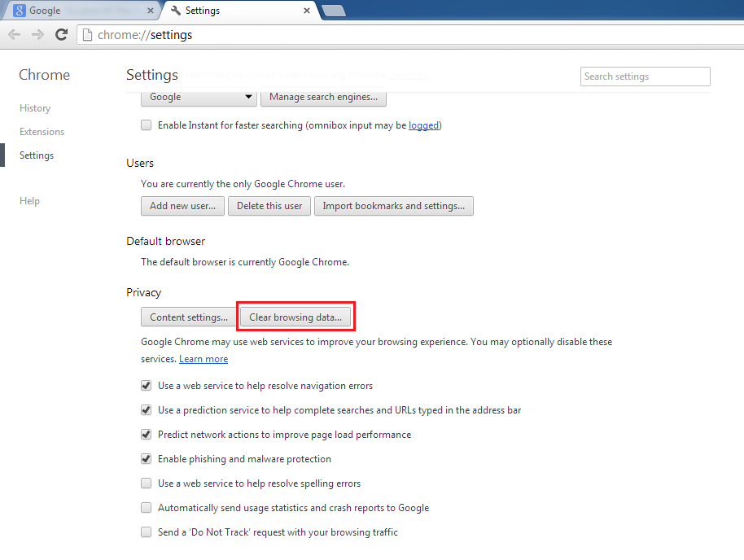Switch to the Google tab
Image resolution: width=744 pixels, height=560 pixels.
80,11
